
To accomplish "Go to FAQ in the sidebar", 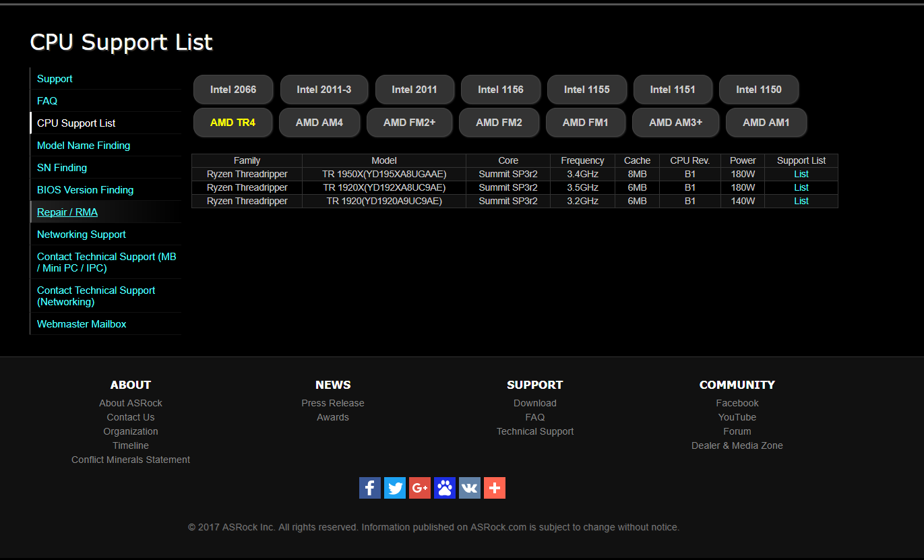I will click(47, 101).
